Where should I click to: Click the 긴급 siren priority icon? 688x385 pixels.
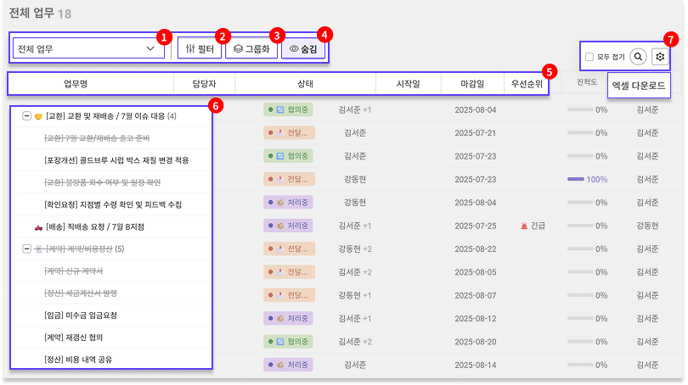point(524,226)
